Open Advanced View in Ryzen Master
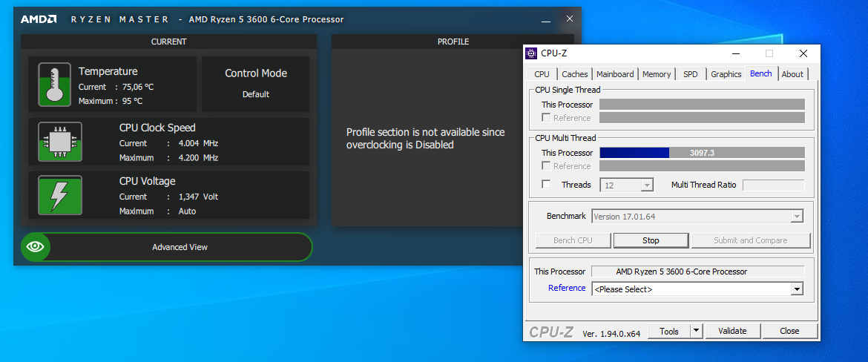 point(167,247)
